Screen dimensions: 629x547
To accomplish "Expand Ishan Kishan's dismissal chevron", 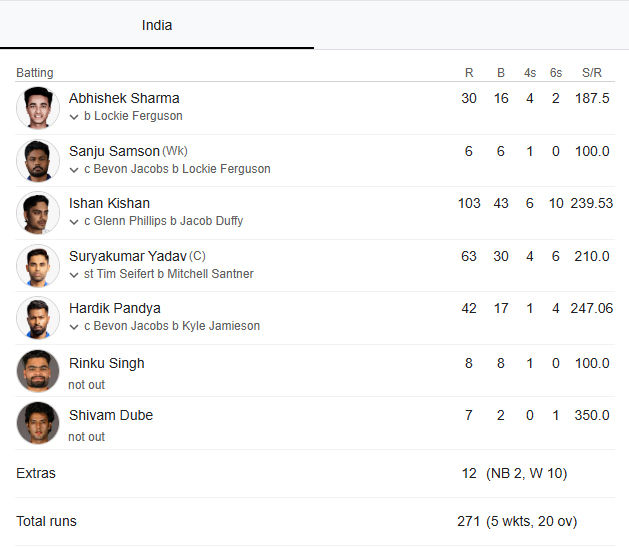I will [74, 221].
